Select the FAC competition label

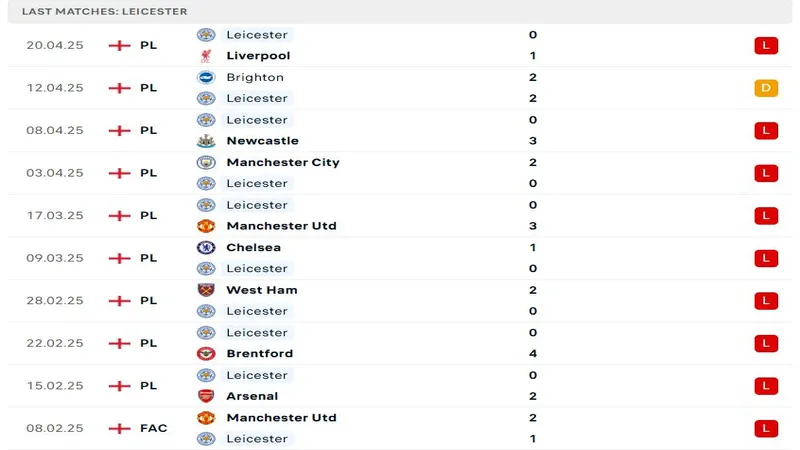153,428
